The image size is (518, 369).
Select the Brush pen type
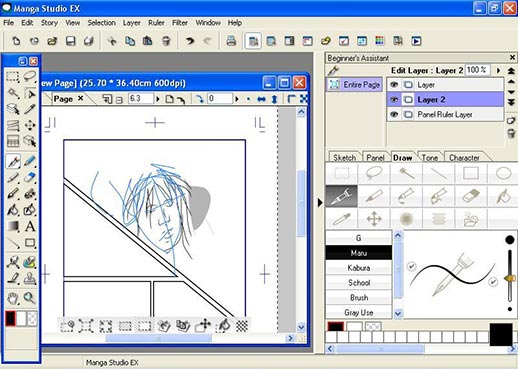point(359,297)
